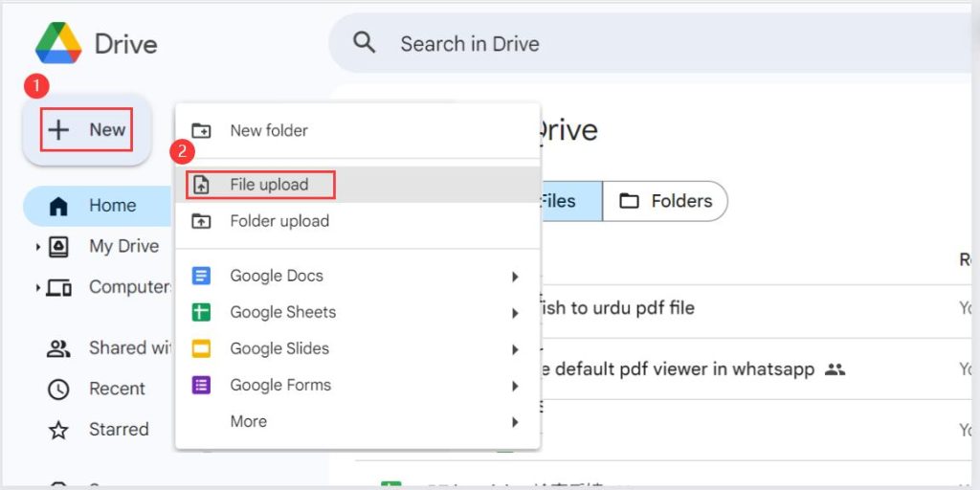Screen dimensions: 980x490
Task: Click the purple Google Forms icon
Action: [x=201, y=385]
